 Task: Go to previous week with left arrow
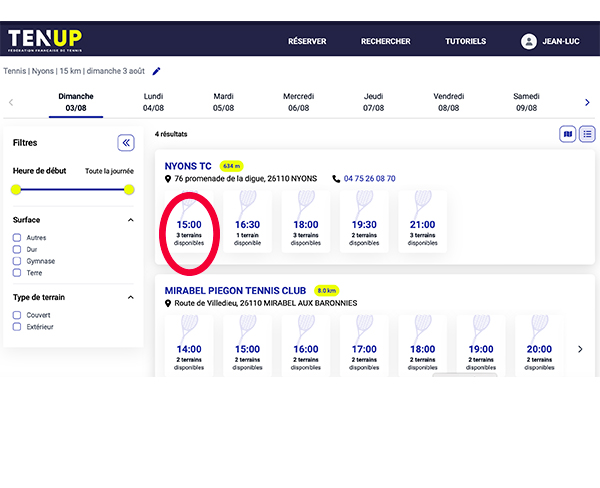click(x=11, y=102)
